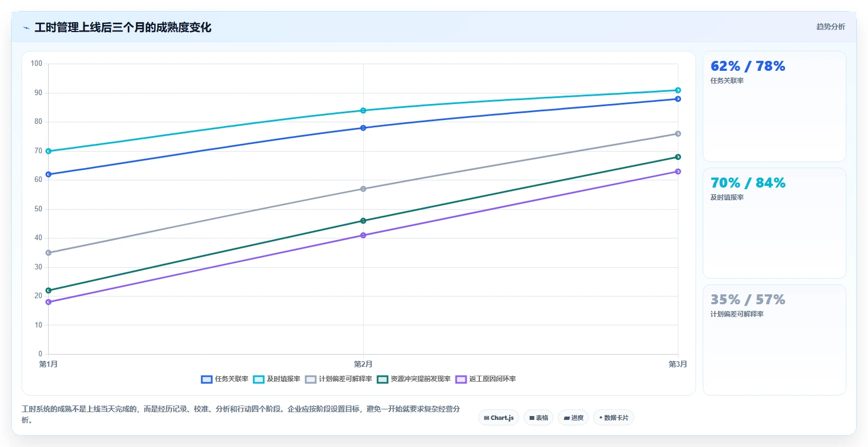Click the 第3月 axis label
This screenshot has height=447, width=868.
point(678,364)
